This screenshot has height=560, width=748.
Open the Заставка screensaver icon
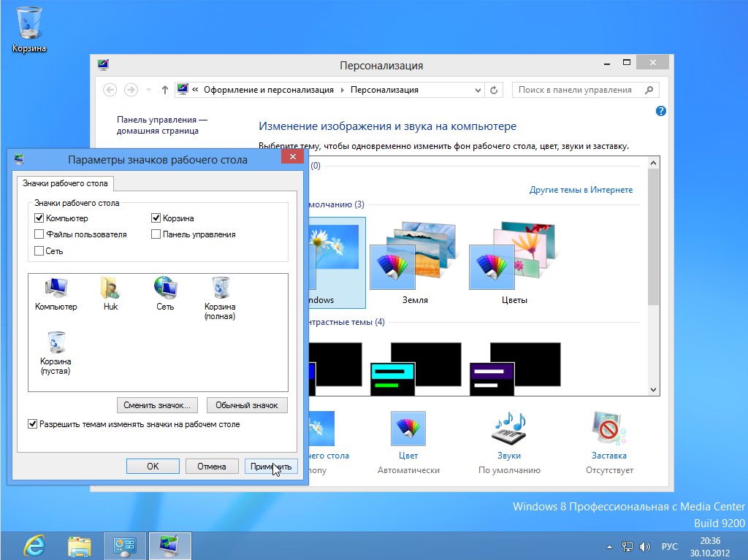click(608, 429)
